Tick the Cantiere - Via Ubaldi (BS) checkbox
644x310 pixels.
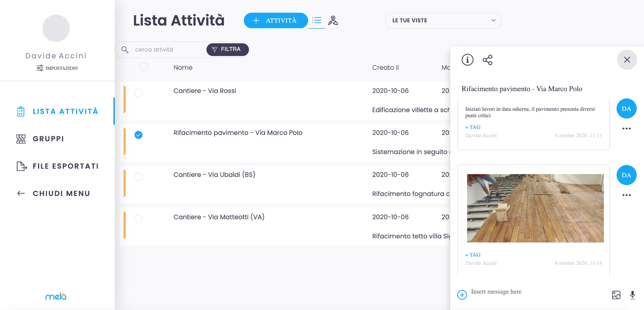pos(138,177)
